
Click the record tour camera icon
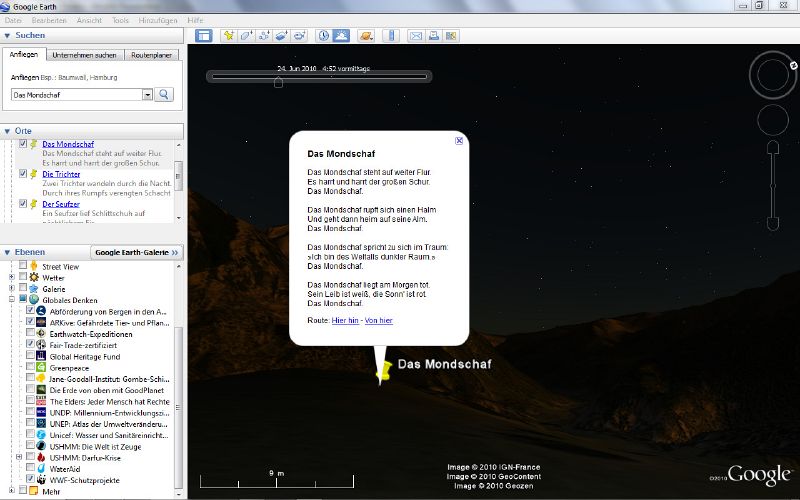pyautogui.click(x=299, y=36)
